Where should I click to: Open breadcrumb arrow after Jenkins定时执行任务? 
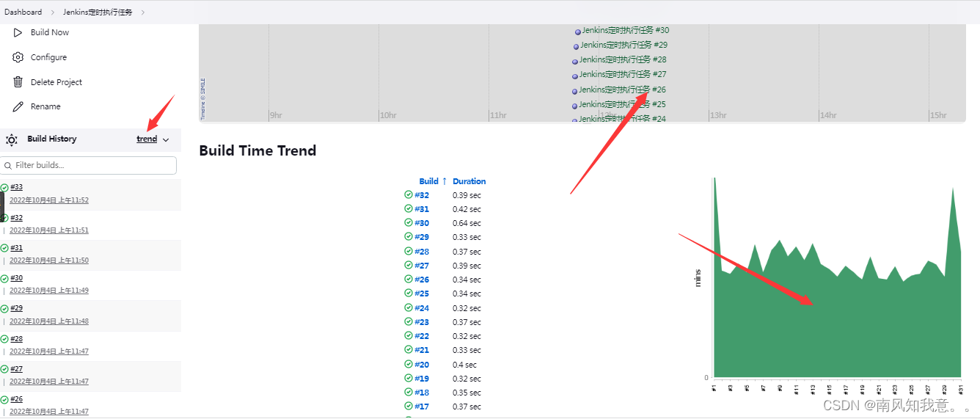(x=142, y=12)
